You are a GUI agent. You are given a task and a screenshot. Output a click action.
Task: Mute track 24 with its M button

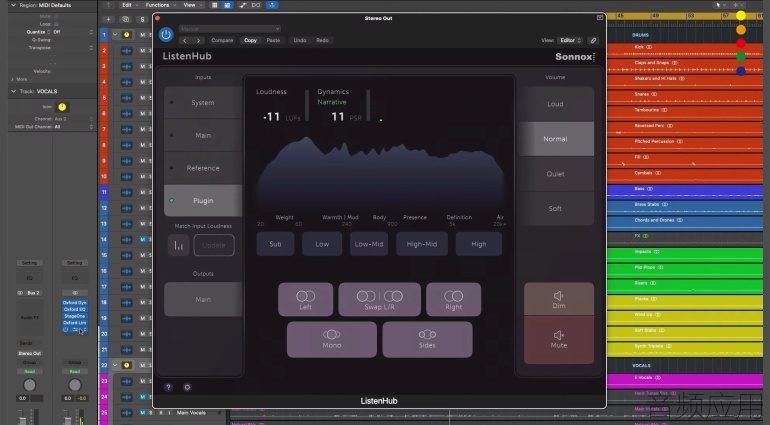[142, 397]
